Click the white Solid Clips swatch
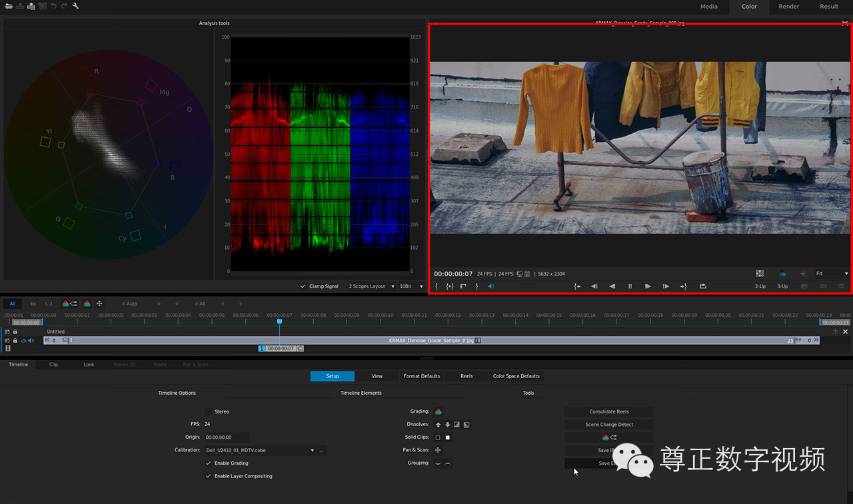Screen dimensions: 853x504 pos(448,437)
